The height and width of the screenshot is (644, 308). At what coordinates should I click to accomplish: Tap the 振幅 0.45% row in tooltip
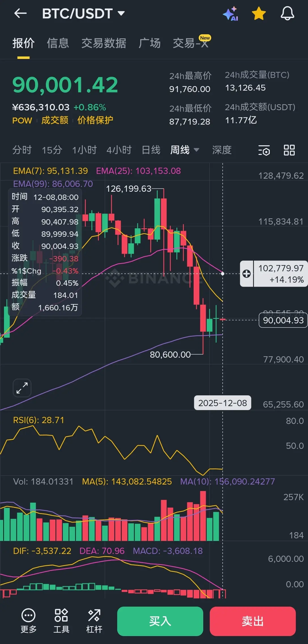pyautogui.click(x=45, y=283)
